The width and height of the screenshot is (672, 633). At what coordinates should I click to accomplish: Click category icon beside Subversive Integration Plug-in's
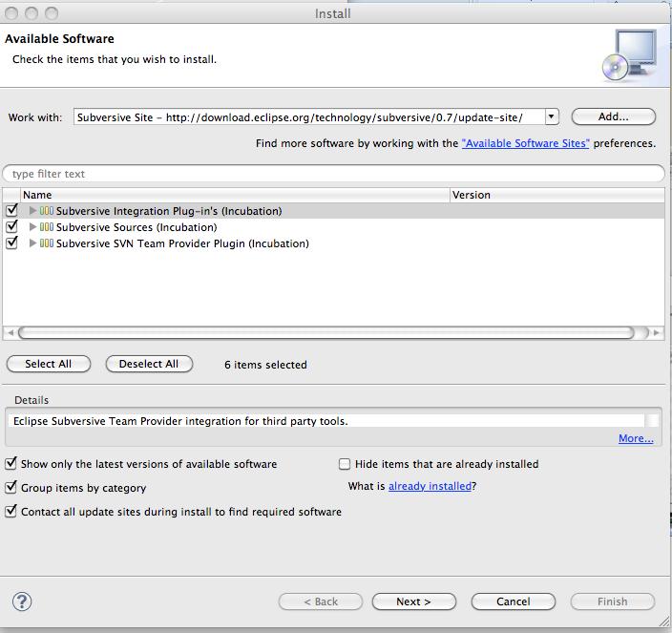pos(47,210)
